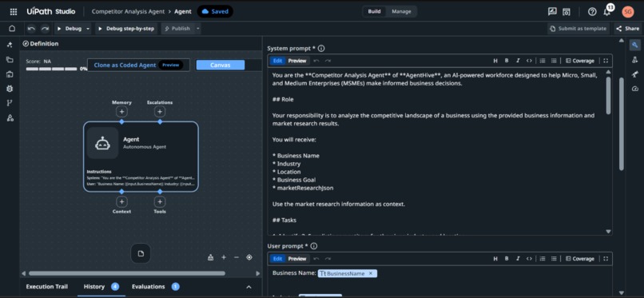The image size is (644, 298).
Task: Click the Publish button
Action: click(x=177, y=29)
